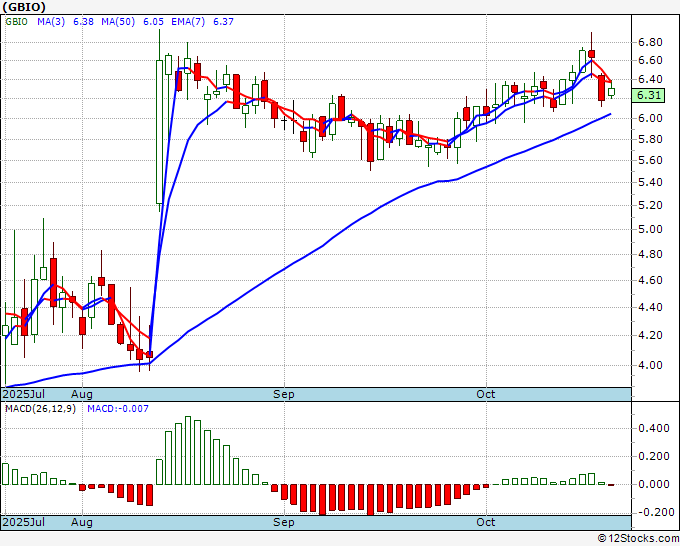Click the Oct marker on MACD timeline
Image resolution: width=680 pixels, height=546 pixels.
(485, 522)
